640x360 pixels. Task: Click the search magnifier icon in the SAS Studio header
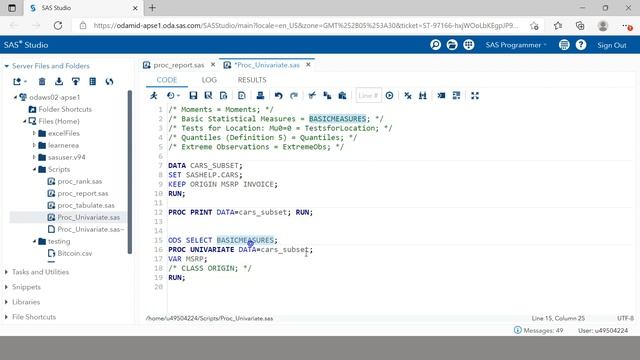(436, 45)
